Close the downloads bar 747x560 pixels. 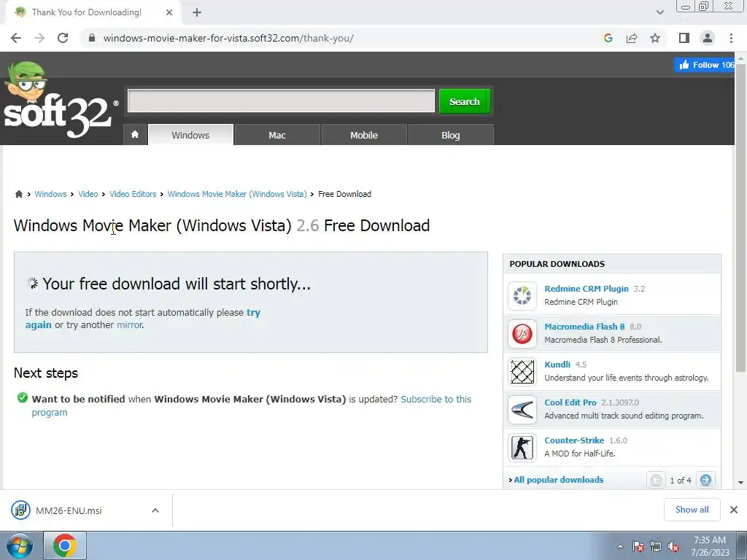[x=734, y=510]
